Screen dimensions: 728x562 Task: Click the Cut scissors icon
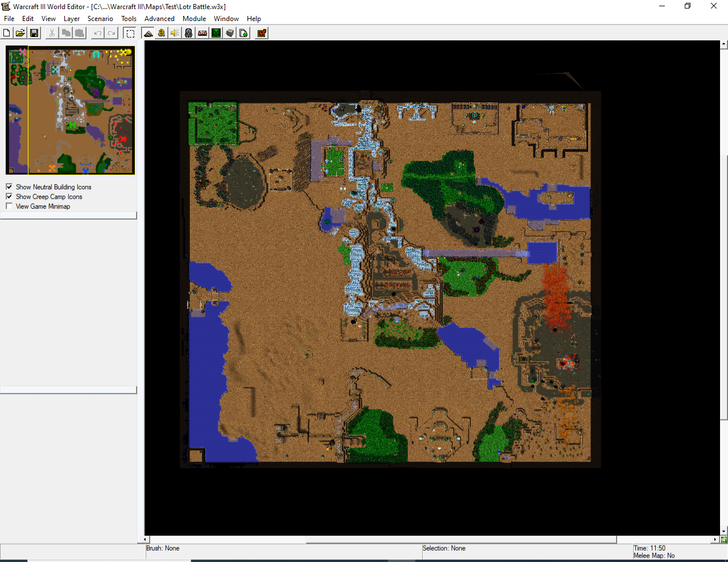coord(52,33)
